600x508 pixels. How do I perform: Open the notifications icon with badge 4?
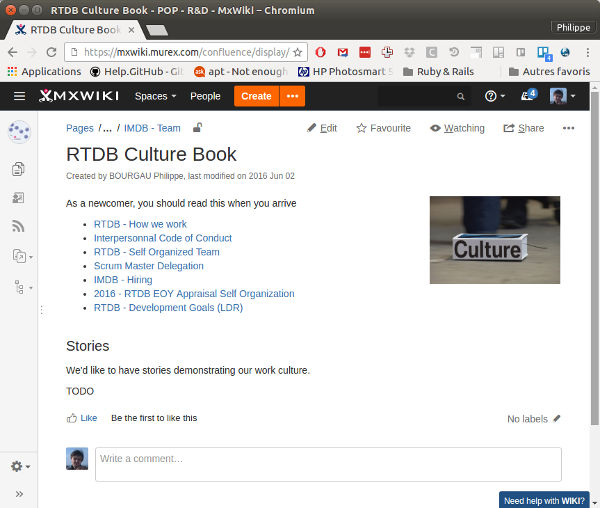[529, 95]
